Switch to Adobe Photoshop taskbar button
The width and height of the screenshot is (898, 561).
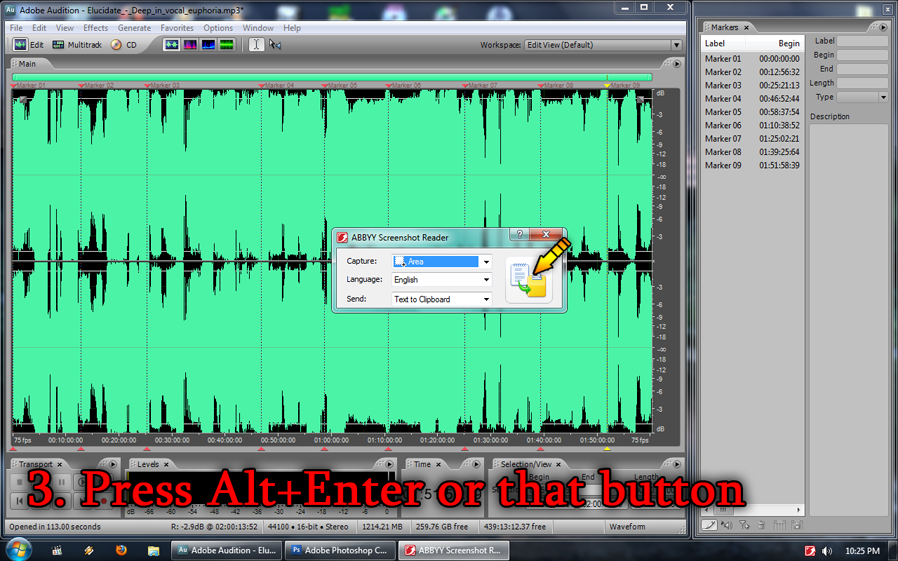tap(339, 550)
